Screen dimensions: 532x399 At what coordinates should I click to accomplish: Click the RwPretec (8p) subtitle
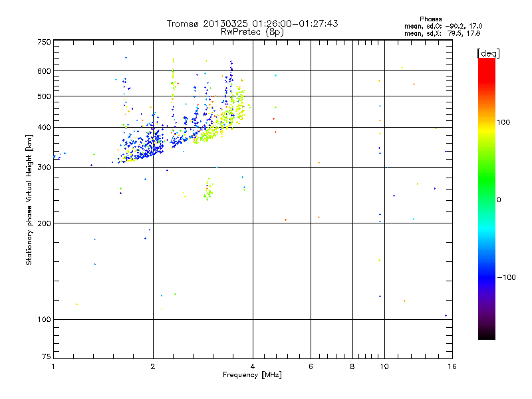252,31
